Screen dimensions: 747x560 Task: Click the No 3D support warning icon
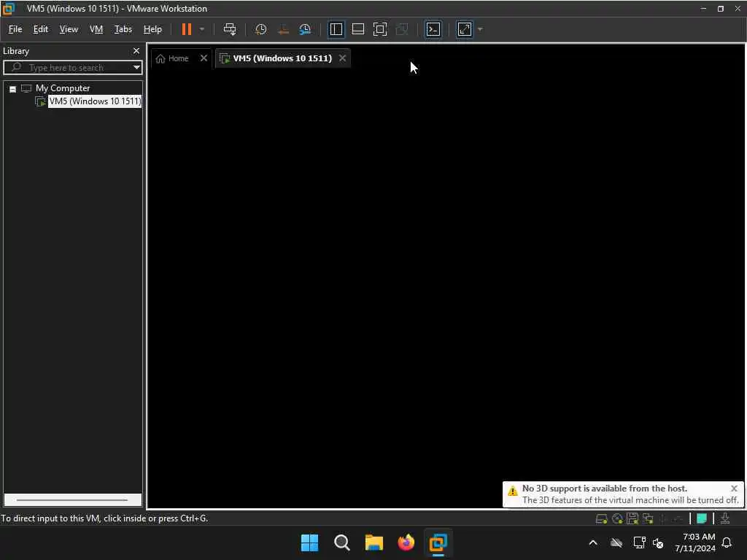513,491
